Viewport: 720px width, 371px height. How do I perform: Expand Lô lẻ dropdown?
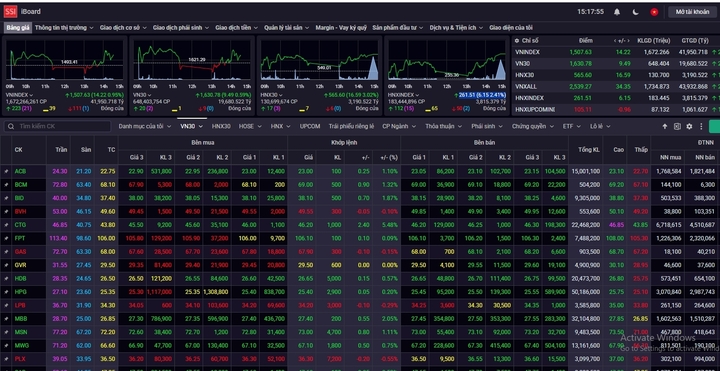pos(600,126)
